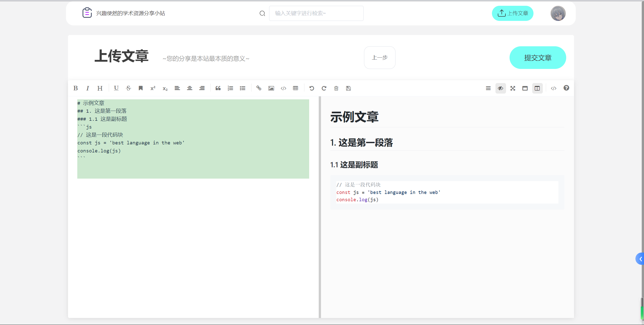
Task: Toggle the preview eye icon
Action: pyautogui.click(x=500, y=88)
